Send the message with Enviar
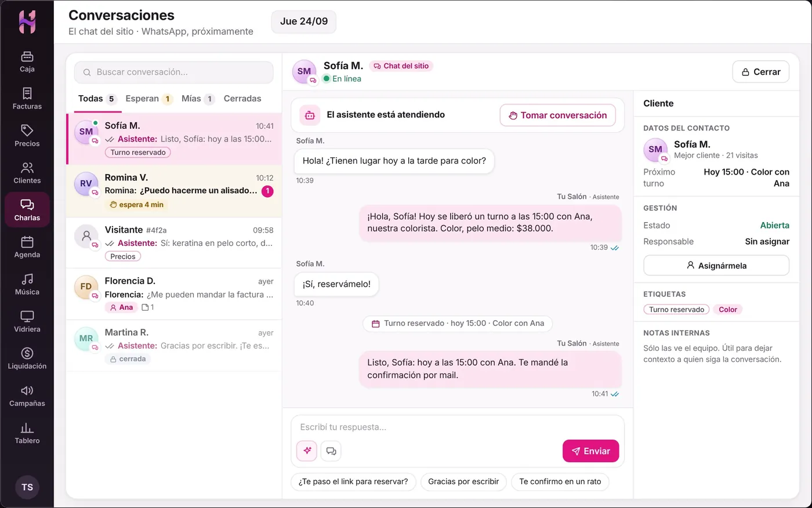812x508 pixels. tap(590, 451)
